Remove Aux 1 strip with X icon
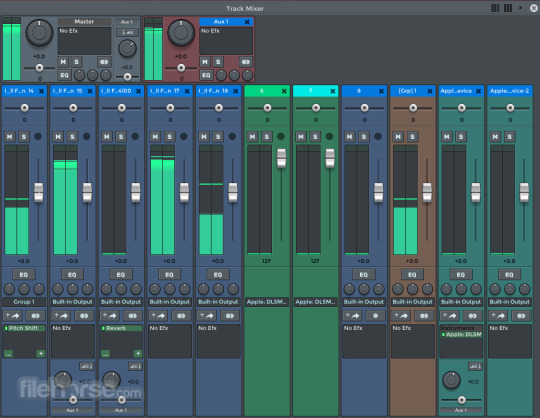This screenshot has width=540, height=418. click(247, 22)
